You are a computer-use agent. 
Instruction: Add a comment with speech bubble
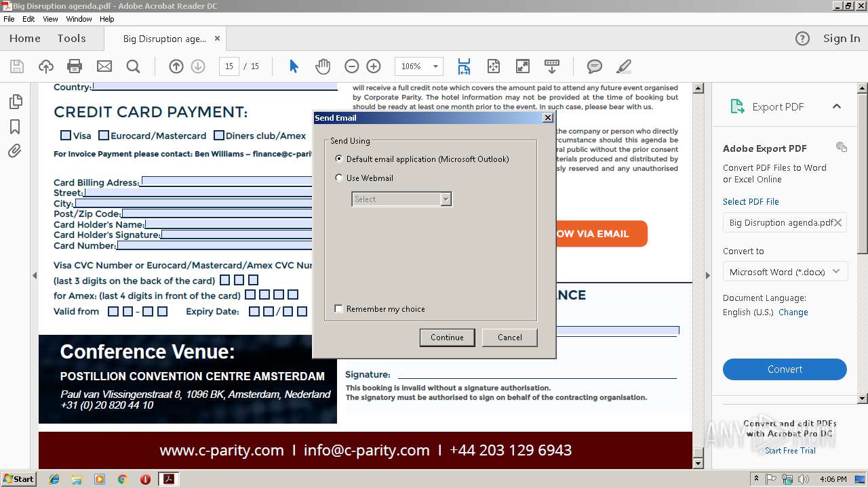pos(595,66)
